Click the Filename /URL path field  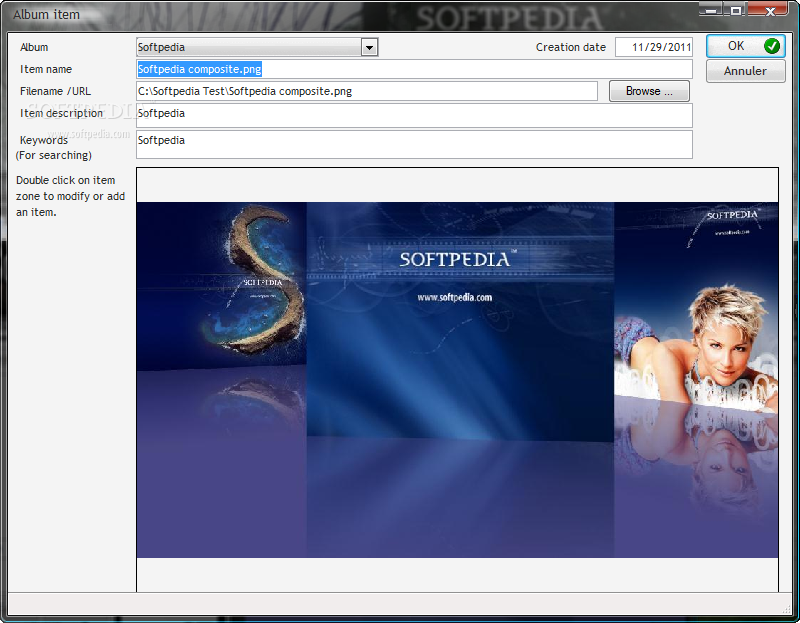367,91
